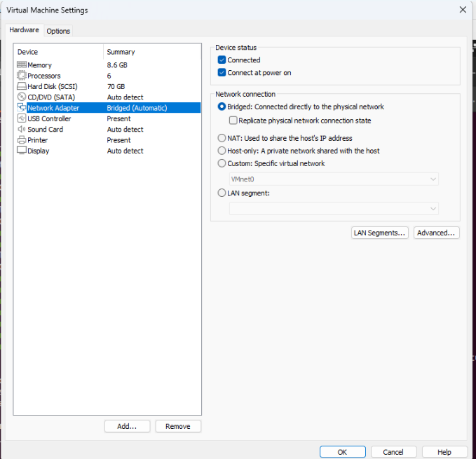
Task: Enable Replicate physical network connection state
Action: click(x=233, y=121)
